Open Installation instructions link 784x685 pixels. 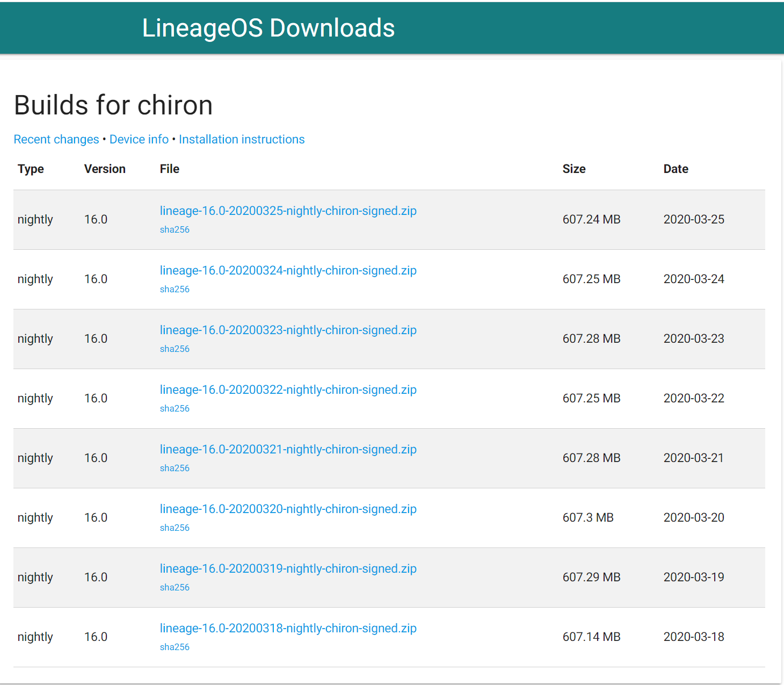[242, 140]
